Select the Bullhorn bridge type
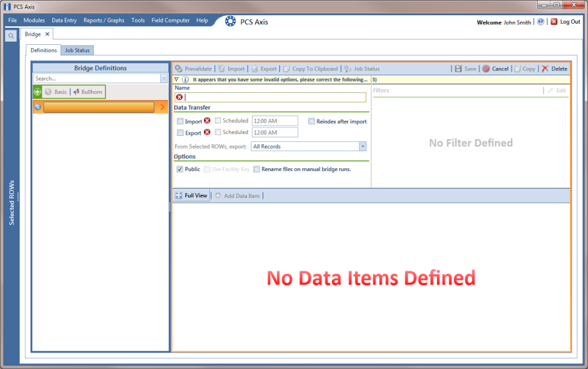This screenshot has width=588, height=369. (88, 92)
